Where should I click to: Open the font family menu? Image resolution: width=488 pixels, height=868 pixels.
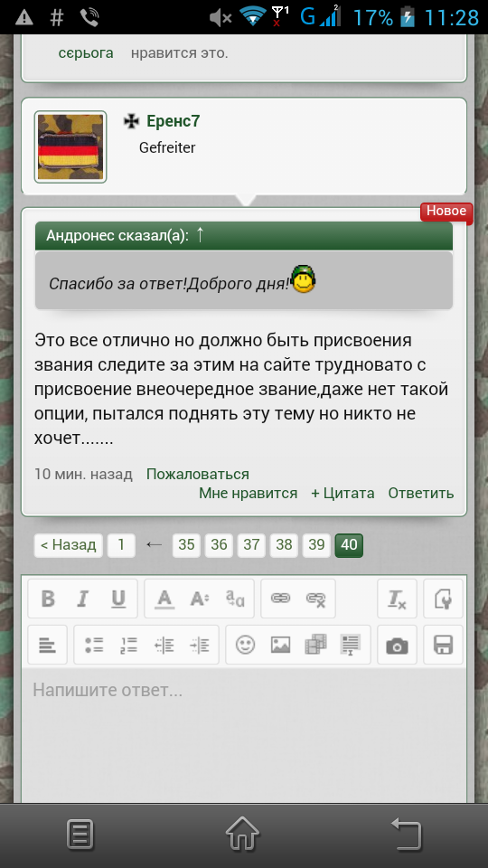(x=235, y=599)
